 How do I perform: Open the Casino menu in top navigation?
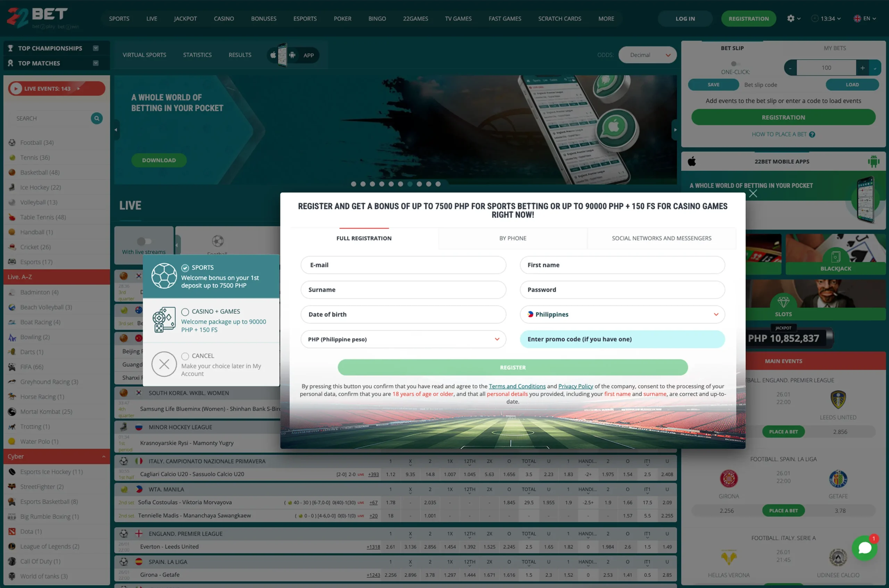(x=224, y=18)
